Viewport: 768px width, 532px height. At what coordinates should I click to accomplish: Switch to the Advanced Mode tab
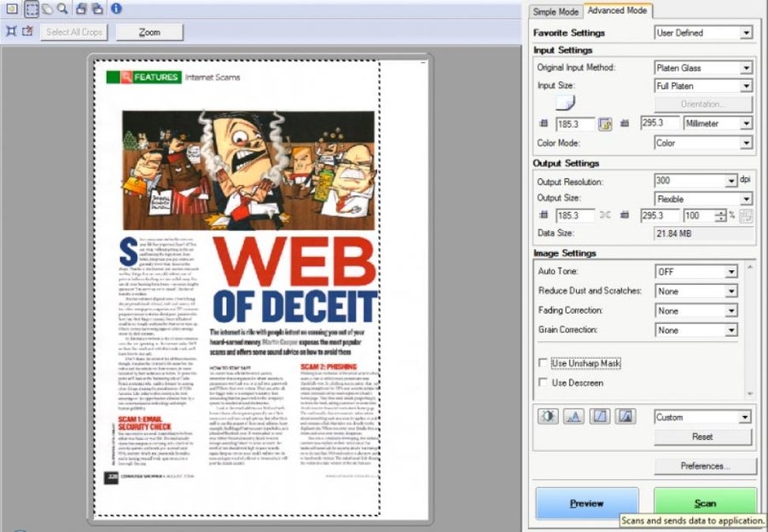pos(617,10)
